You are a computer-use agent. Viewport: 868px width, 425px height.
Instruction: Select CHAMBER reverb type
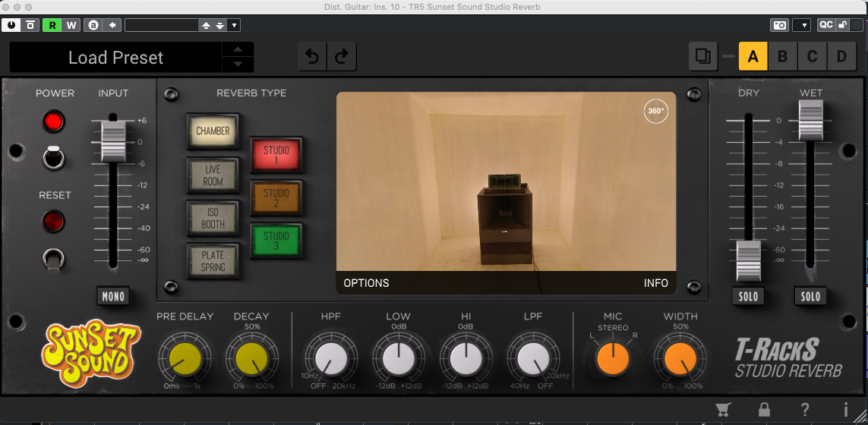[213, 132]
